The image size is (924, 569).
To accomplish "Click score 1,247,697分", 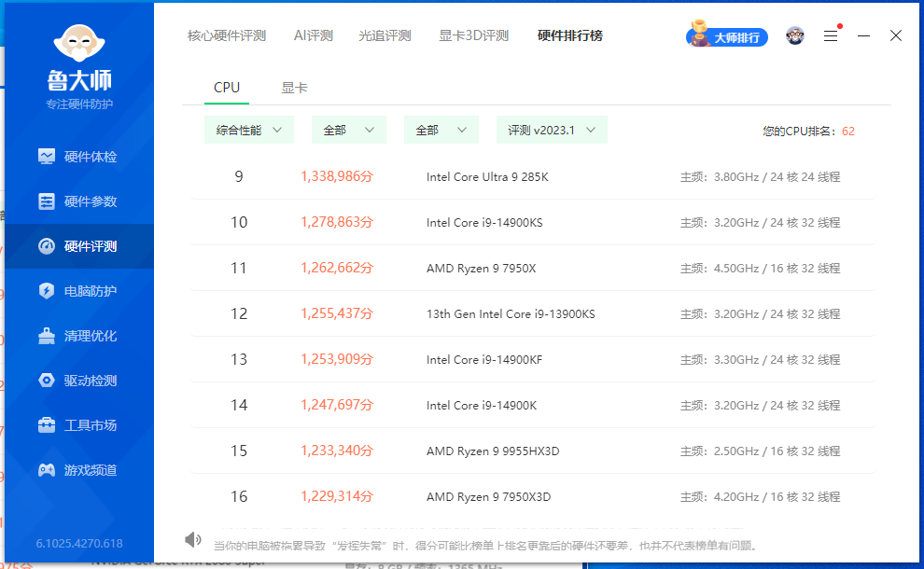I will click(x=337, y=405).
